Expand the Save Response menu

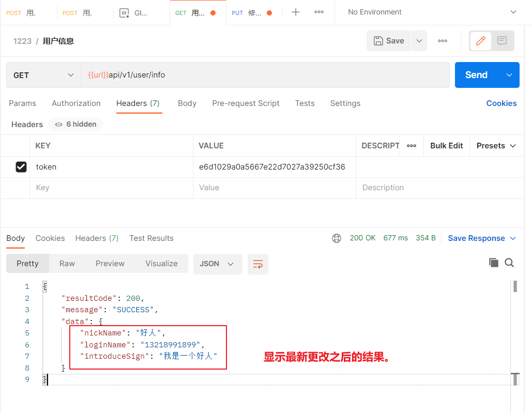[482, 238]
